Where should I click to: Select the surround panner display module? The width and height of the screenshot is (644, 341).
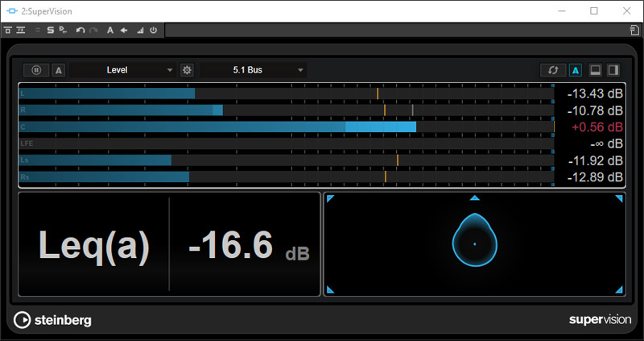tap(474, 244)
